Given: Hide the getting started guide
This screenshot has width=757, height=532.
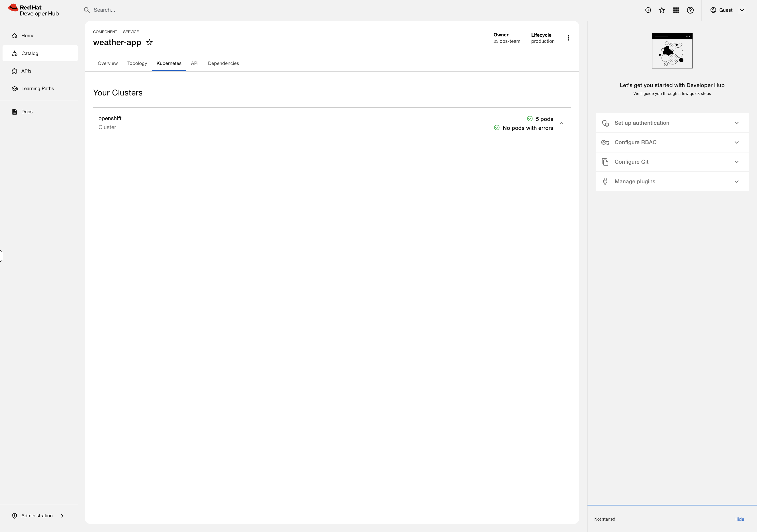Looking at the screenshot, I should coord(739,519).
